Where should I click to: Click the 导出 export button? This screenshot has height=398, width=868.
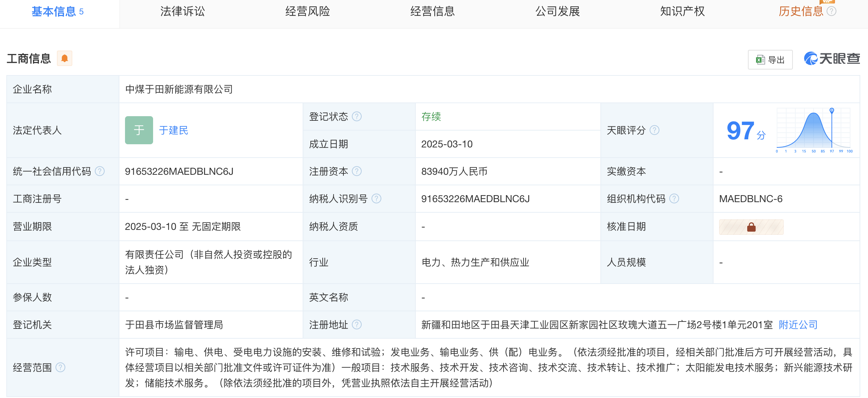(770, 60)
